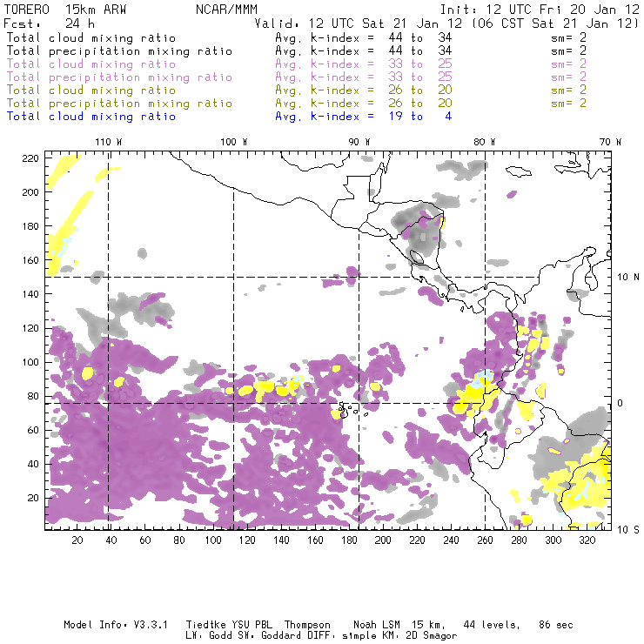Click the '70 W' longitude label

click(x=610, y=142)
